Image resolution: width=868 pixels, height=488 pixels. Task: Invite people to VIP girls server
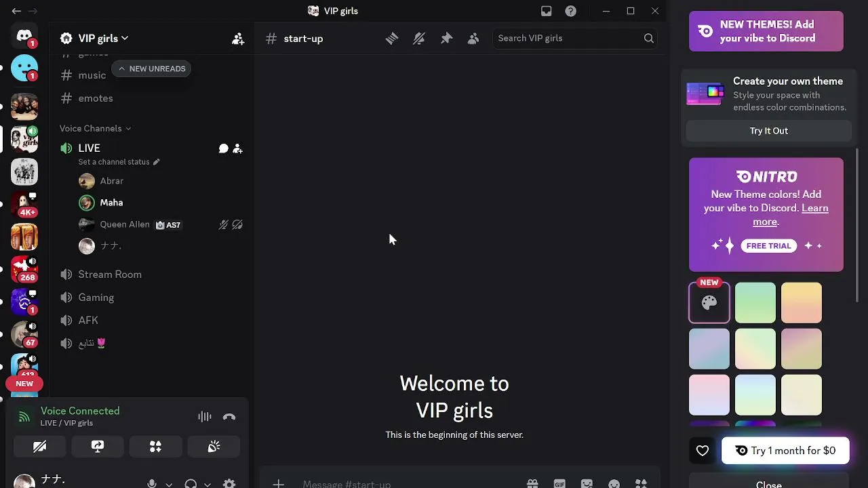click(x=238, y=39)
